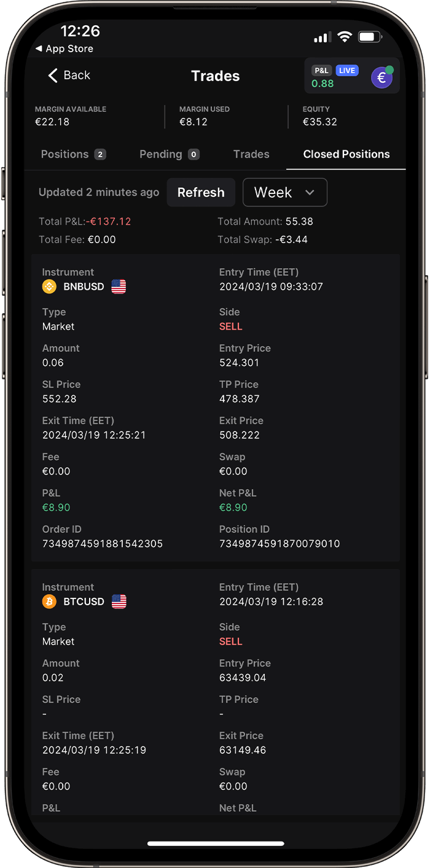Tap the BNBUSD Order ID number

pos(103,543)
